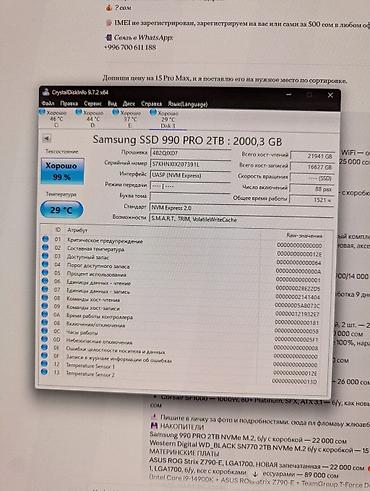This screenshot has height=491, width=370.
Task: Open the Справка menu
Action: 151,104
